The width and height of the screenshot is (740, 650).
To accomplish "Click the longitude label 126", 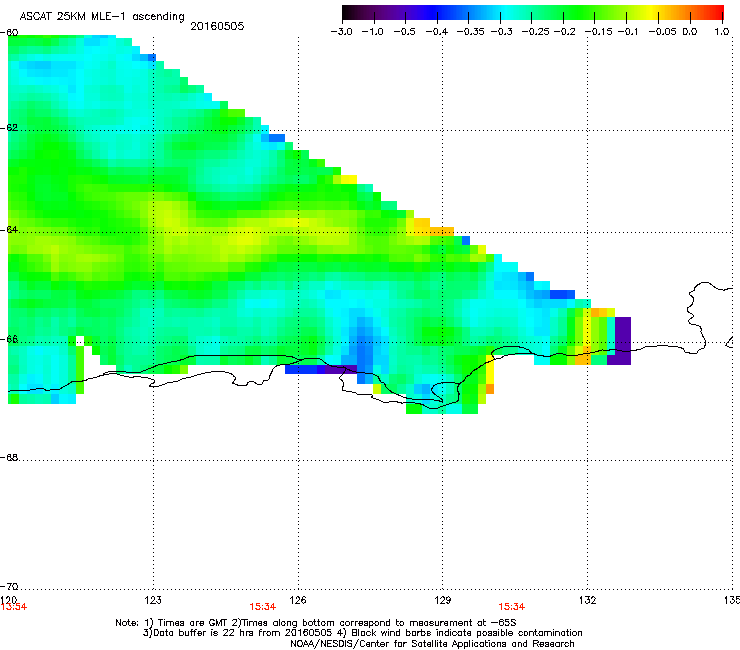I will tap(298, 600).
